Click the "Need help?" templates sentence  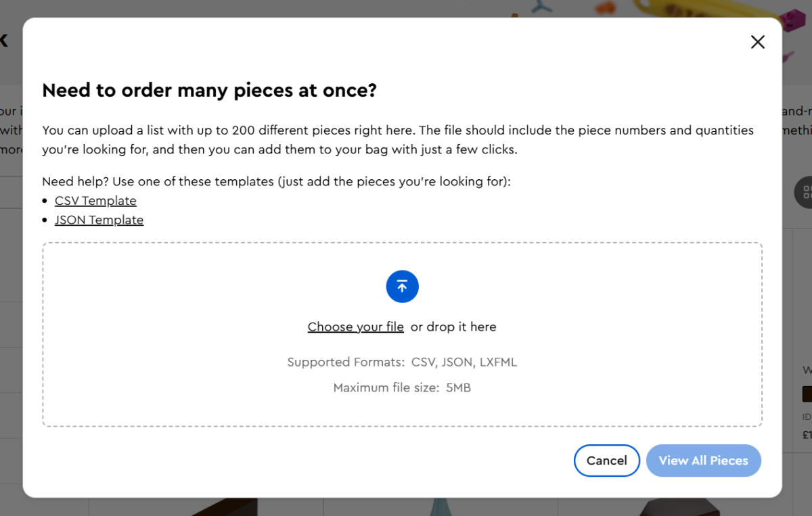276,182
